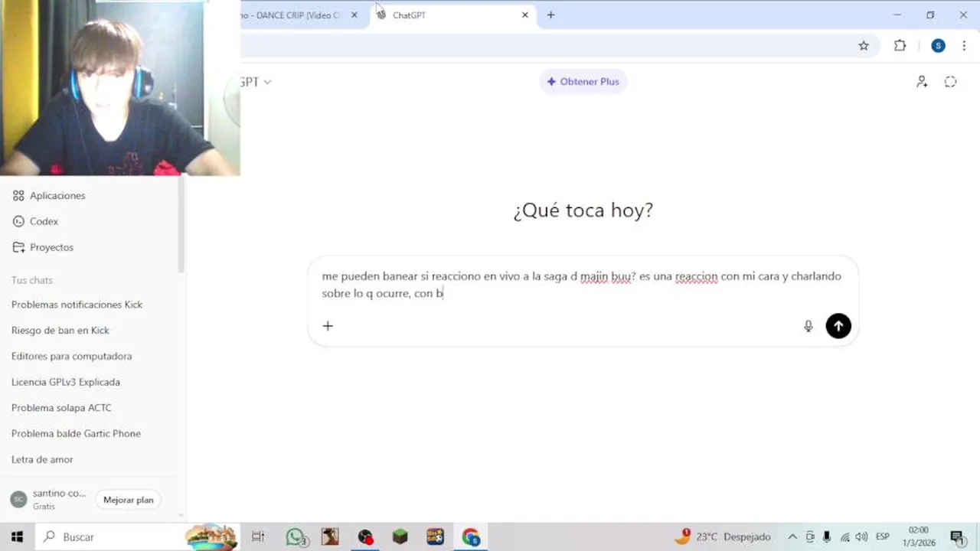This screenshot has width=980, height=551.
Task: Open WhatsApp from the taskbar
Action: [297, 536]
